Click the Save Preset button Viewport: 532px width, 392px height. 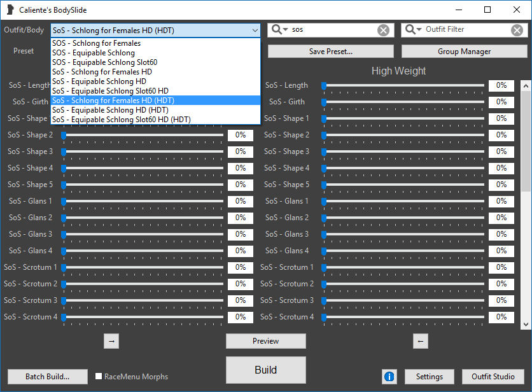tap(331, 52)
